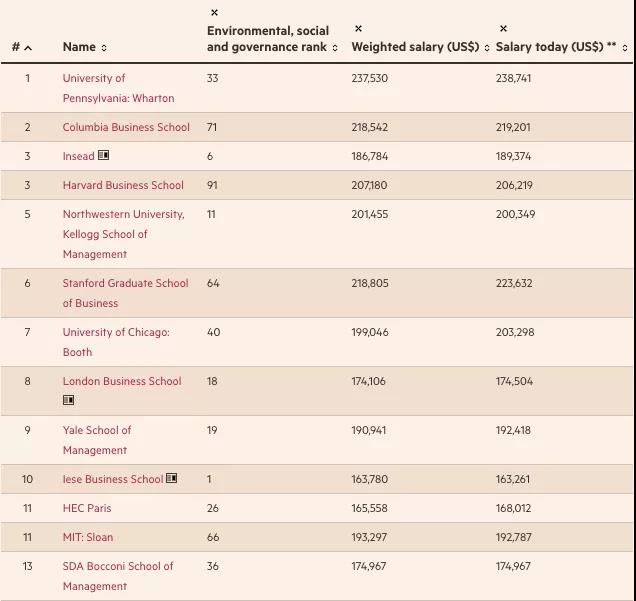Open MIT: Sloan school link
The image size is (636, 601).
pos(88,537)
